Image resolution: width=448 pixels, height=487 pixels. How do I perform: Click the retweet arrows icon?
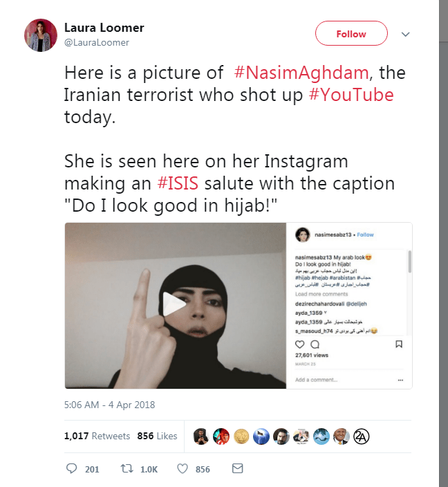[127, 468]
